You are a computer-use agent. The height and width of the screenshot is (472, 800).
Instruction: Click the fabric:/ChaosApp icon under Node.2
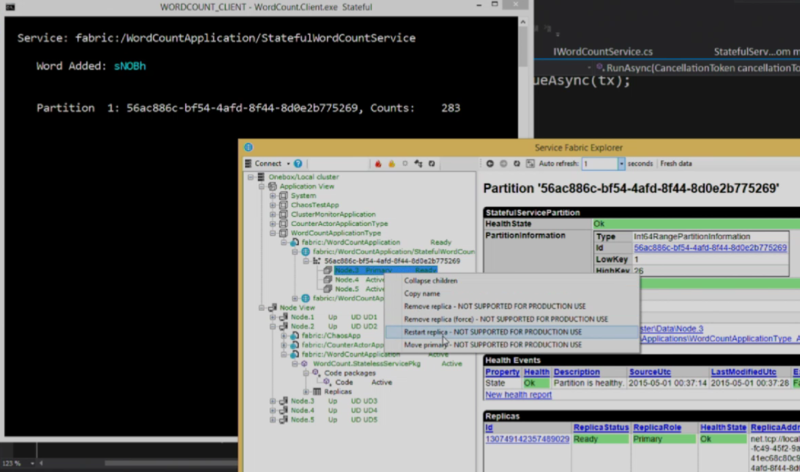[294, 335]
